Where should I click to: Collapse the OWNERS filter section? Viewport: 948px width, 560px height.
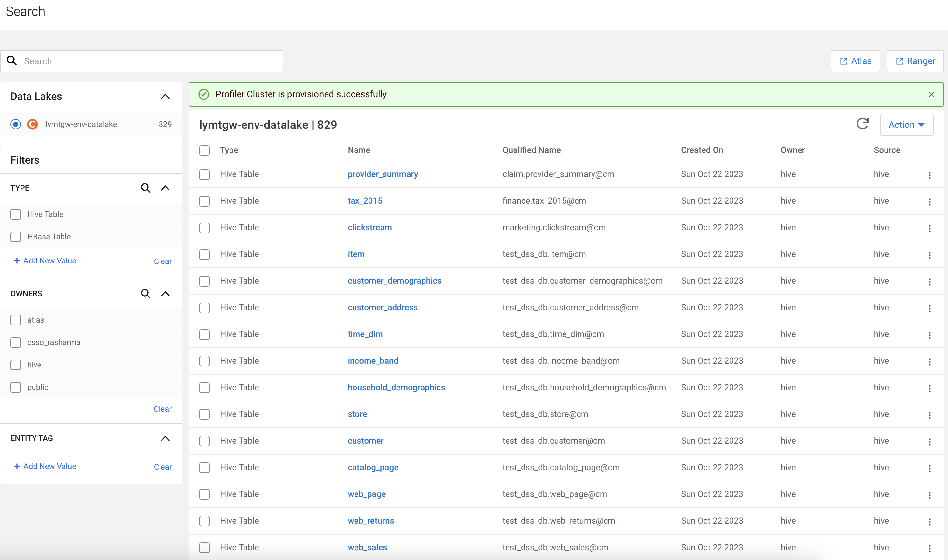[165, 294]
